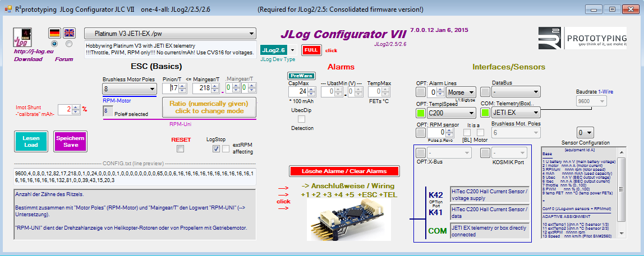The width and height of the screenshot is (644, 256).
Task: Click the Ratio mode change button
Action: [209, 106]
